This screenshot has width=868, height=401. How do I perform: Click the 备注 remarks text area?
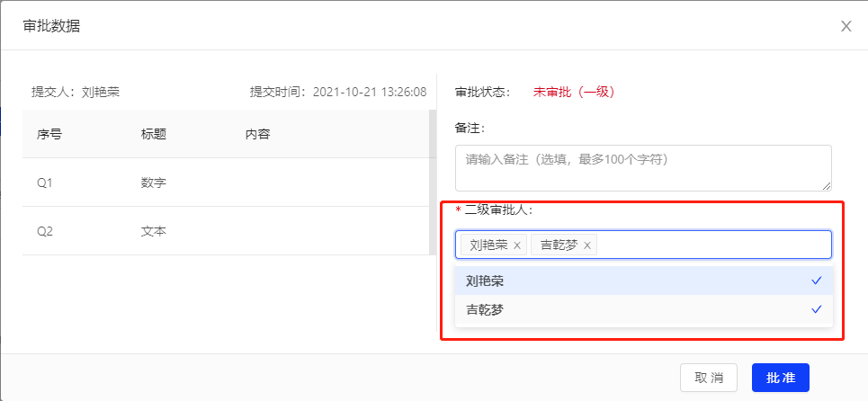pos(643,168)
